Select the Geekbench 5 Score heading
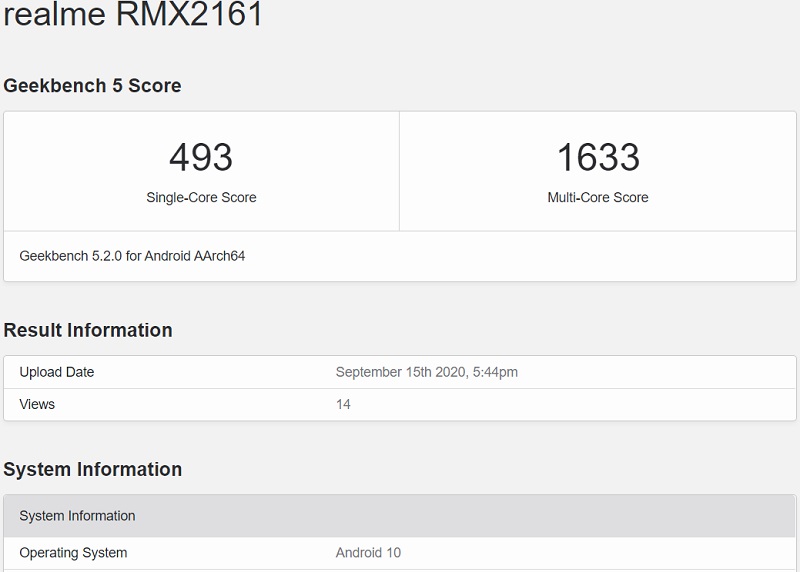Image resolution: width=800 pixels, height=572 pixels. pyautogui.click(x=92, y=86)
